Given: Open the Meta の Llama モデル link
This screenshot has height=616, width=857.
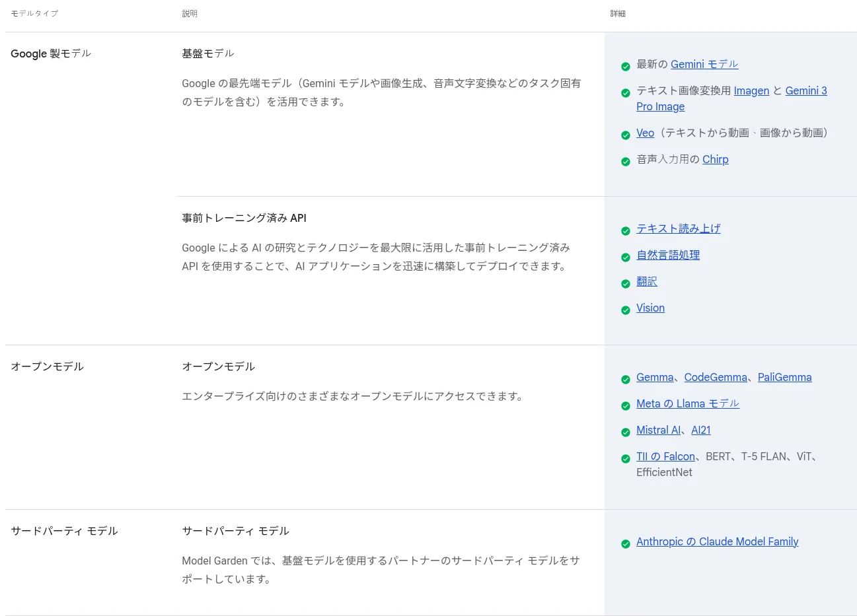Looking at the screenshot, I should (x=688, y=403).
